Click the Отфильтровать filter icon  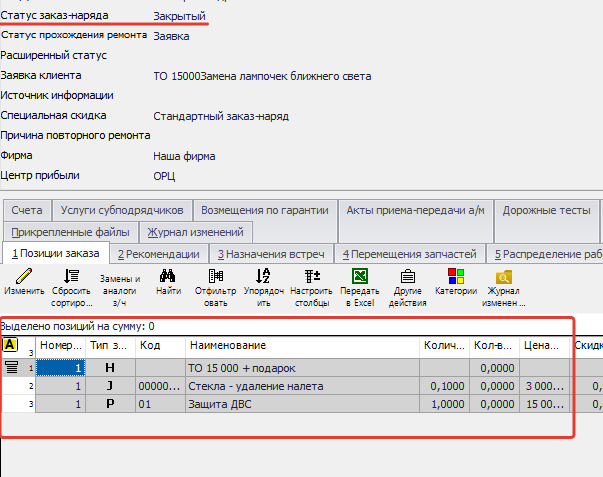point(215,276)
